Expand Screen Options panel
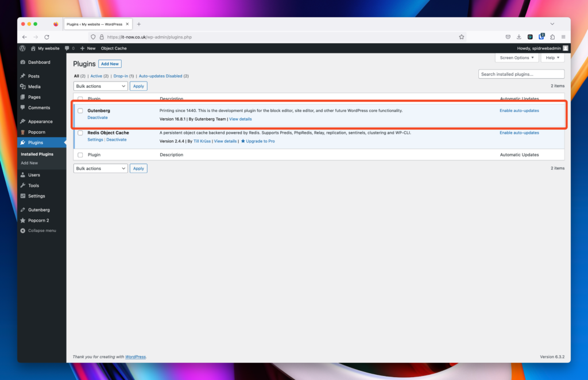Screen dimensions: 588x380 (517, 58)
